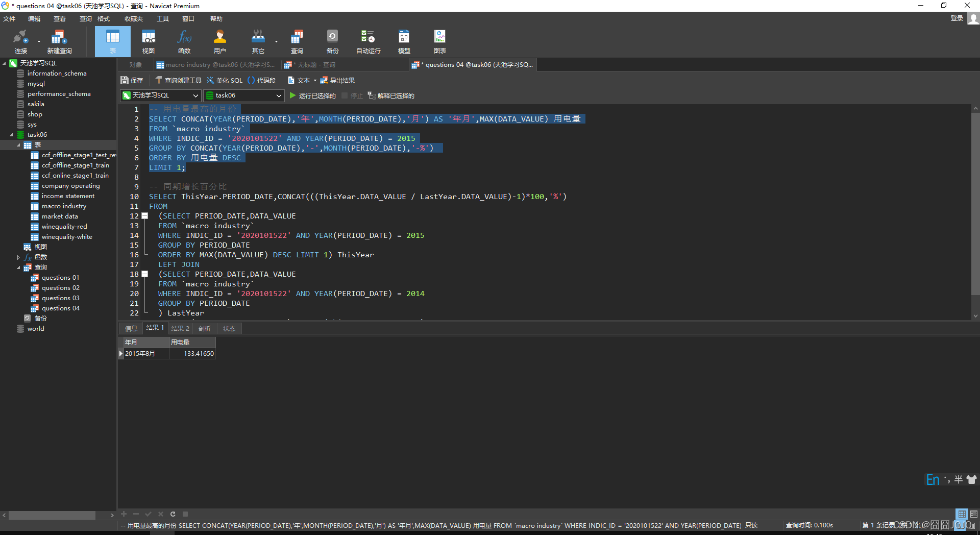The image size is (980, 535).
Task: Click 解释已选择的 explain selected
Action: [x=391, y=95]
